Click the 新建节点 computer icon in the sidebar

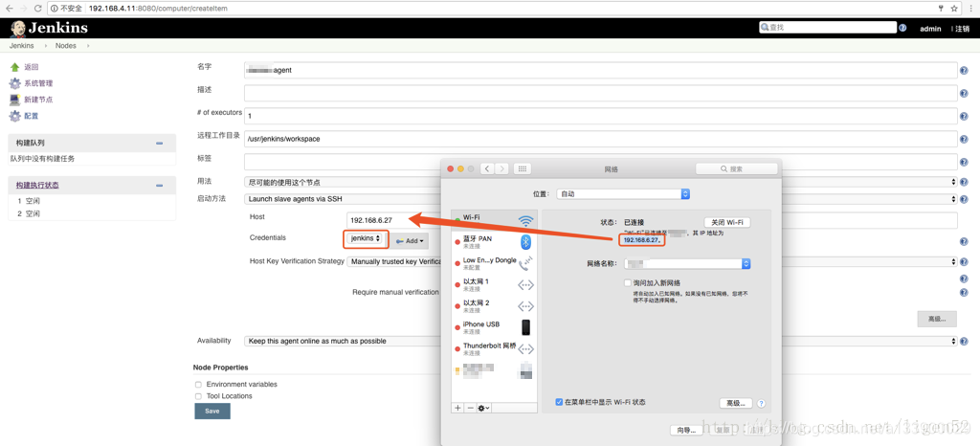[15, 100]
